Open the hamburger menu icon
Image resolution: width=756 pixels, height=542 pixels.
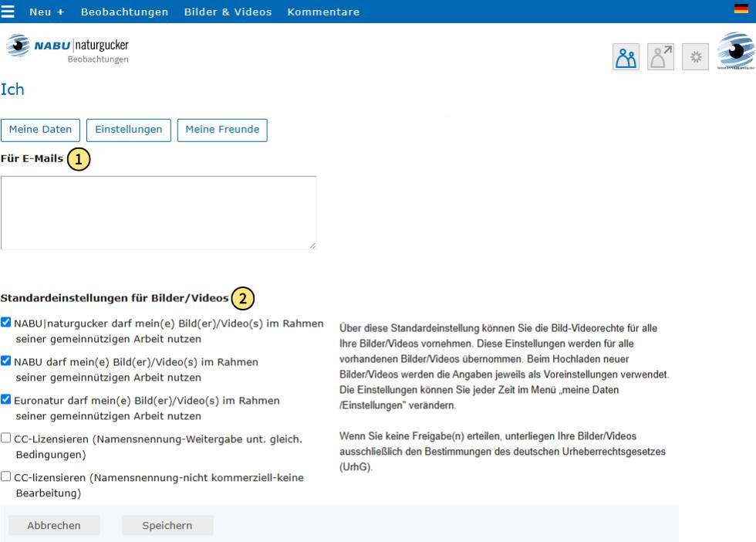coord(7,11)
